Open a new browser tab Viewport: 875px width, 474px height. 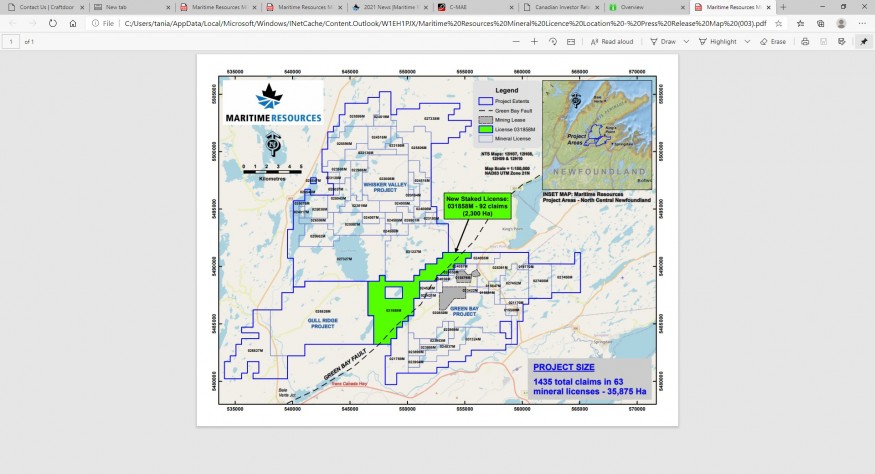pyautogui.click(x=783, y=7)
